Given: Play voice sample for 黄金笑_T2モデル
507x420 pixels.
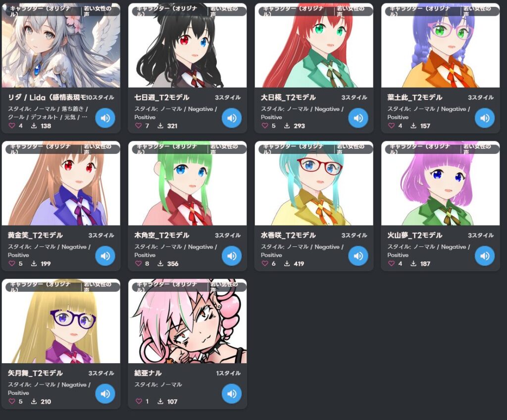Looking at the screenshot, I should [105, 256].
